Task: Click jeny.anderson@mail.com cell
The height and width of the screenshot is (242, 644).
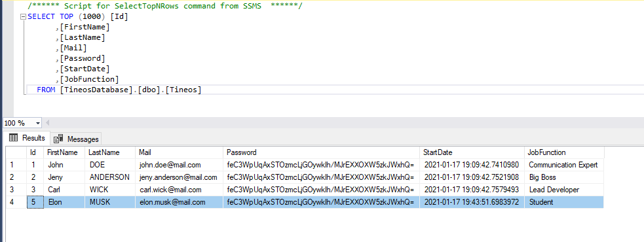Action: 180,177
